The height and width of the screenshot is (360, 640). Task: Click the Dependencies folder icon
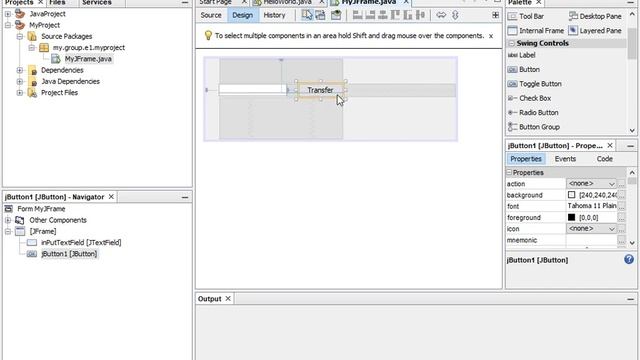tap(32, 70)
